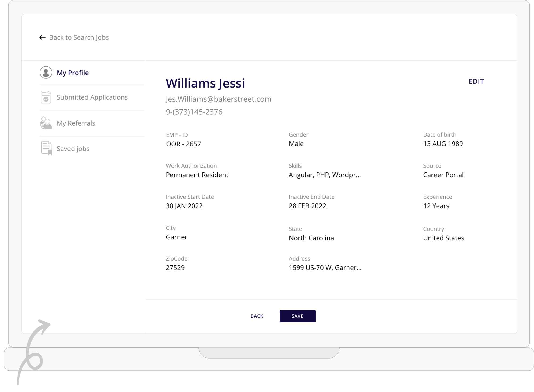Click the Williams Jessi name heading

tap(205, 83)
